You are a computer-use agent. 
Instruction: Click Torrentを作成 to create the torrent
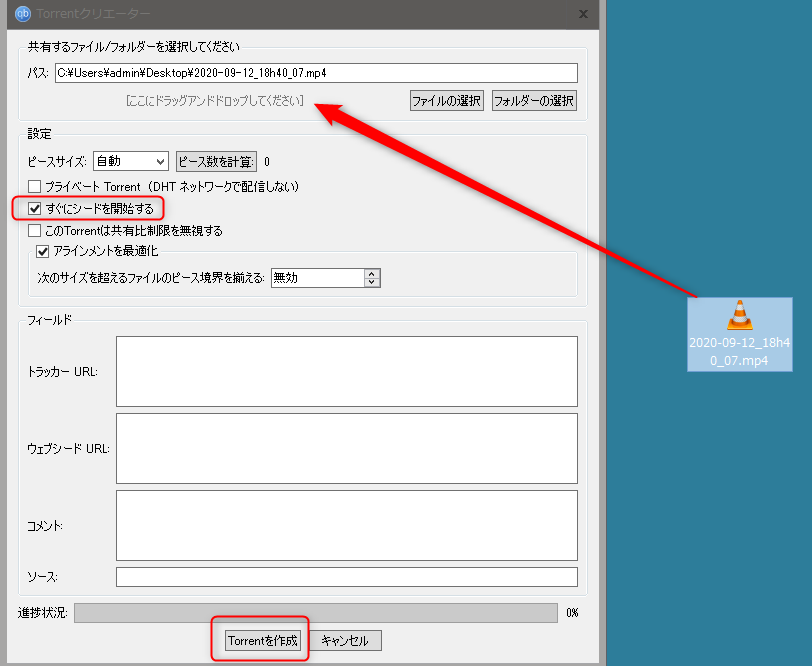pyautogui.click(x=263, y=640)
